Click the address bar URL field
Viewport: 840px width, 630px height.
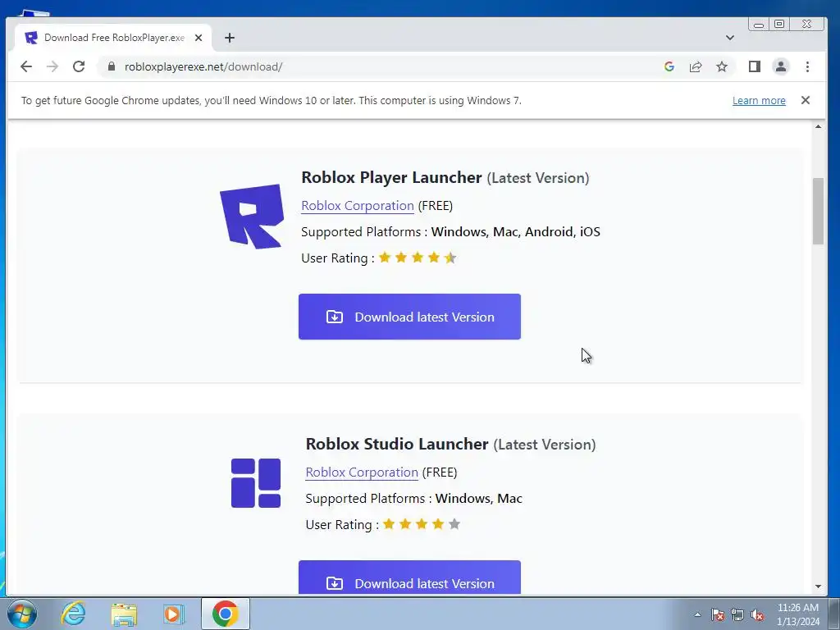click(x=375, y=66)
